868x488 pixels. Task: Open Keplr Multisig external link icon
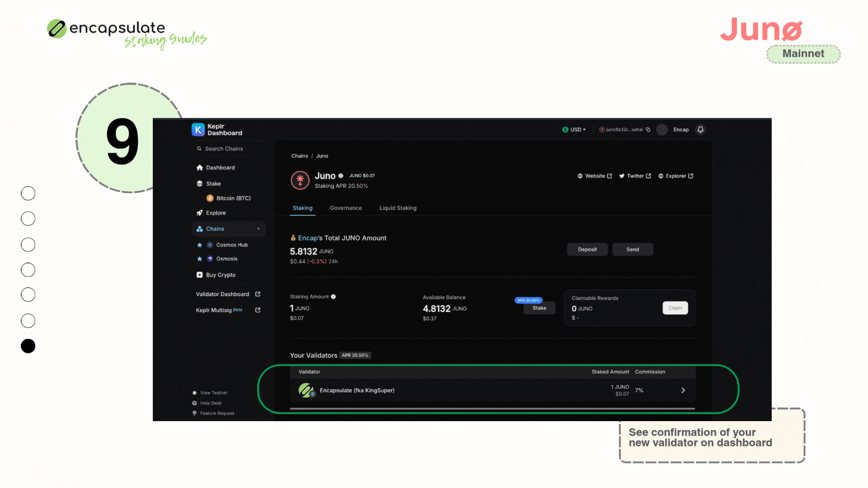point(258,310)
